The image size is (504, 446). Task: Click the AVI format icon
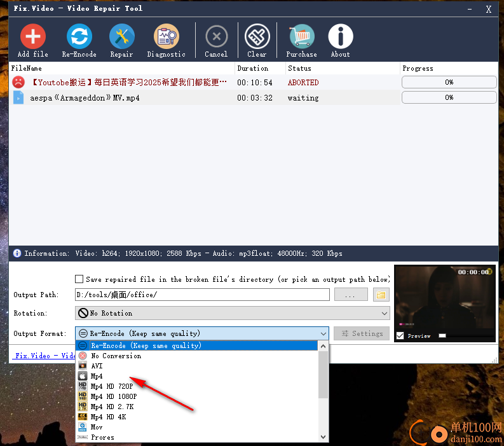click(x=83, y=366)
